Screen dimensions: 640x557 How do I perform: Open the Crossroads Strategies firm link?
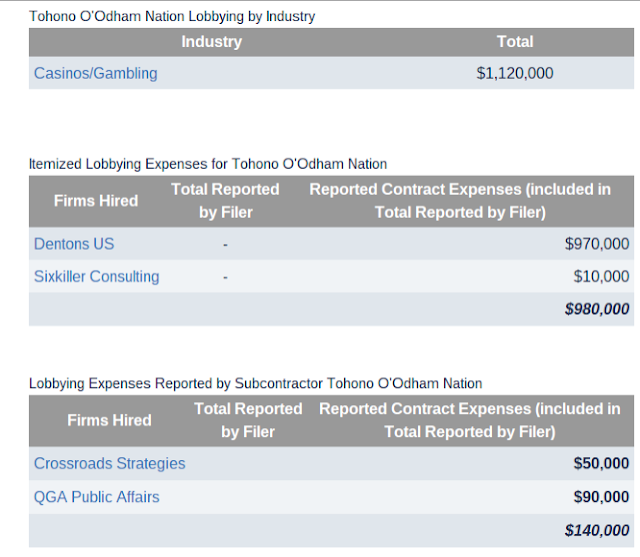click(x=109, y=464)
